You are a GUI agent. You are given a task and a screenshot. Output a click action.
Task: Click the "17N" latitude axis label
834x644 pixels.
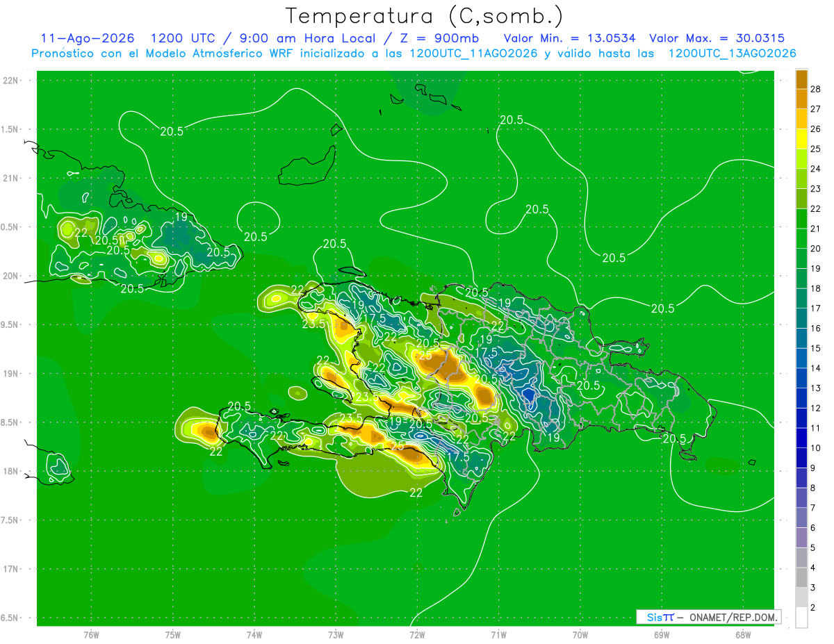click(11, 569)
